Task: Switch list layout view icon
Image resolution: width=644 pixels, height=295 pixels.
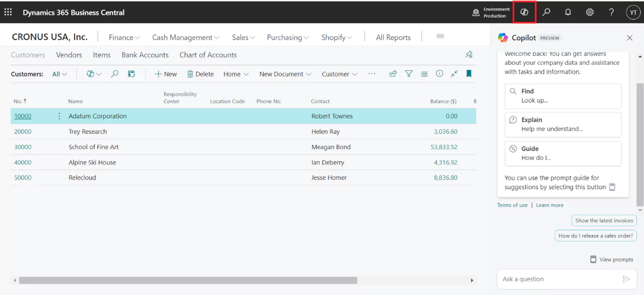Action: point(424,74)
